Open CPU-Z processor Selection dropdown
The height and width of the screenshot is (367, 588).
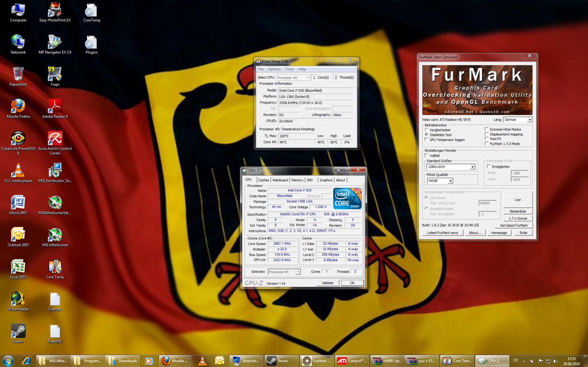(284, 272)
